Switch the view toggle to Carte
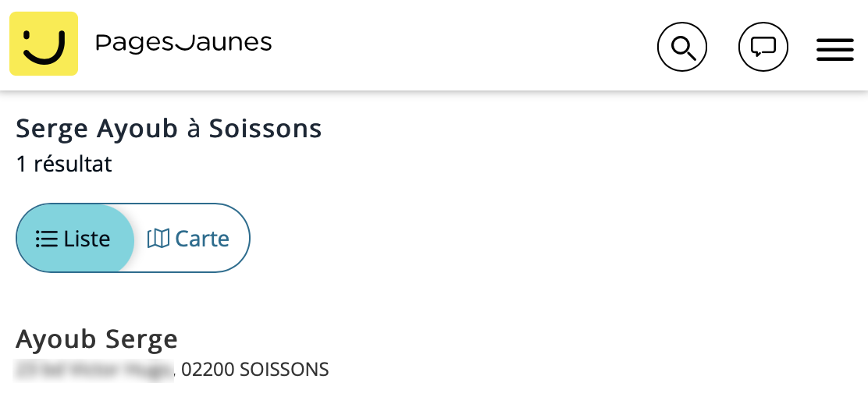Viewport: 868px width, 404px height. [x=188, y=239]
